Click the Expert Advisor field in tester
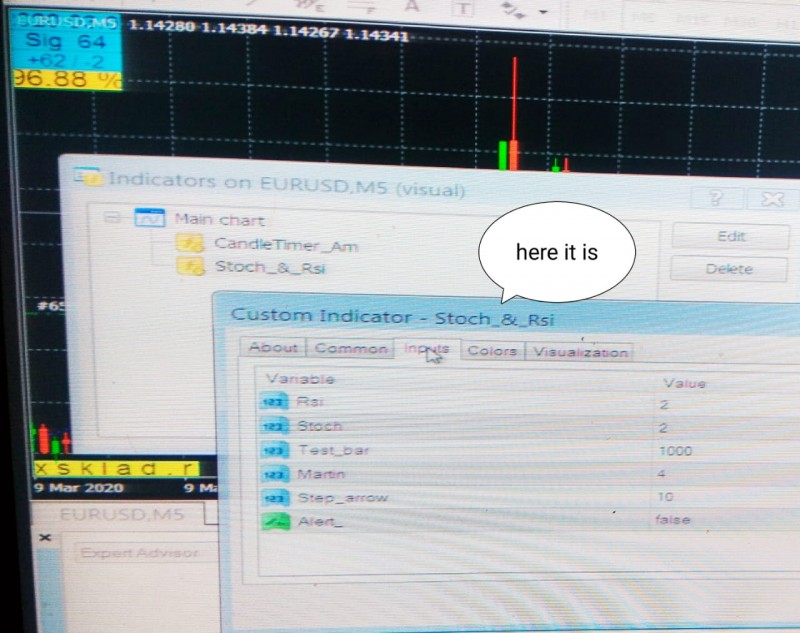 tap(148, 553)
